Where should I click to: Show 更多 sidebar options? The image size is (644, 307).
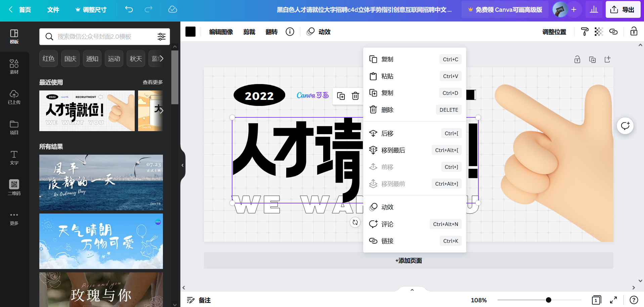click(x=14, y=218)
